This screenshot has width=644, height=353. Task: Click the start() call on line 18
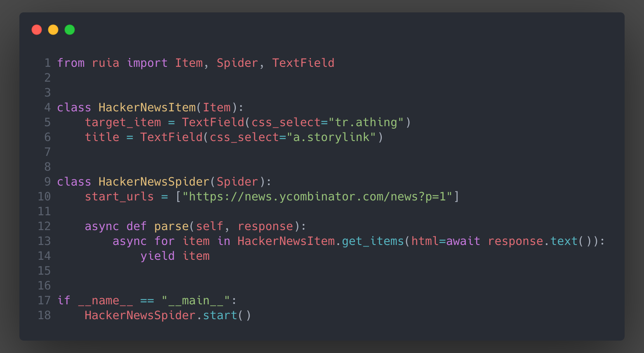227,315
